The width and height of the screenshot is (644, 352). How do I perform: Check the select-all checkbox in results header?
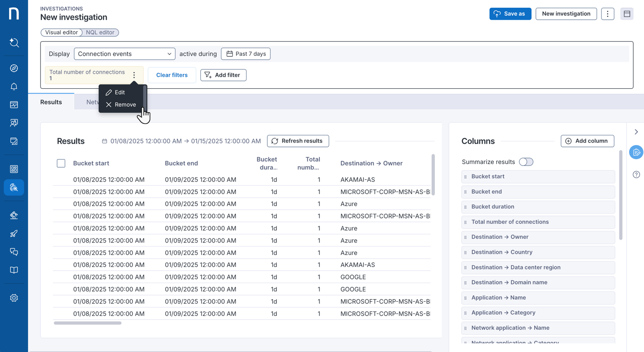tap(61, 163)
